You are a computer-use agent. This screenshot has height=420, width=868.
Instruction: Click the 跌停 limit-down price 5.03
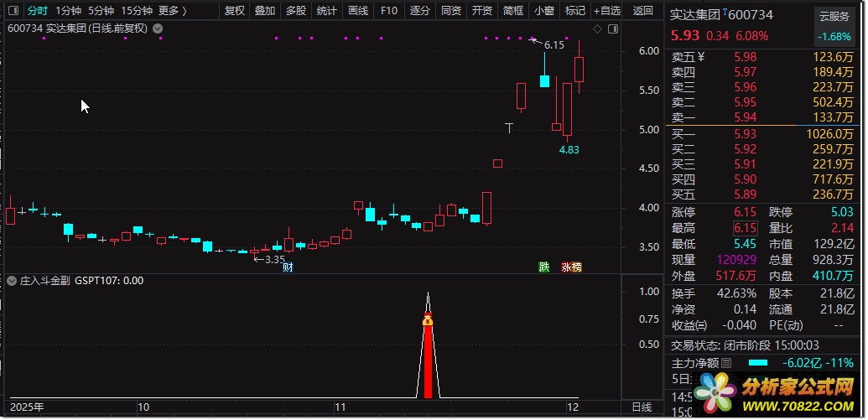843,212
